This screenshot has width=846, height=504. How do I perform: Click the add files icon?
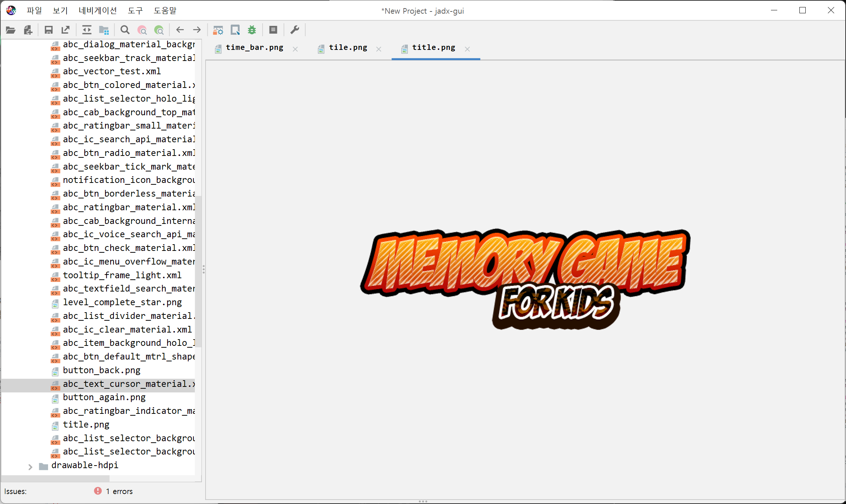(28, 30)
